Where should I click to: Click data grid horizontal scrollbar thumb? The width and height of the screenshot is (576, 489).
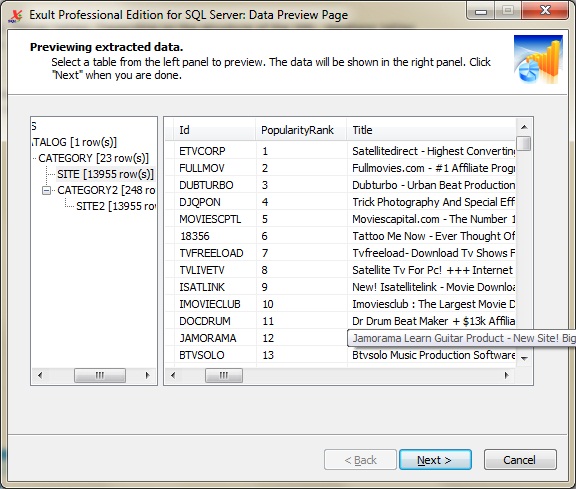click(224, 375)
